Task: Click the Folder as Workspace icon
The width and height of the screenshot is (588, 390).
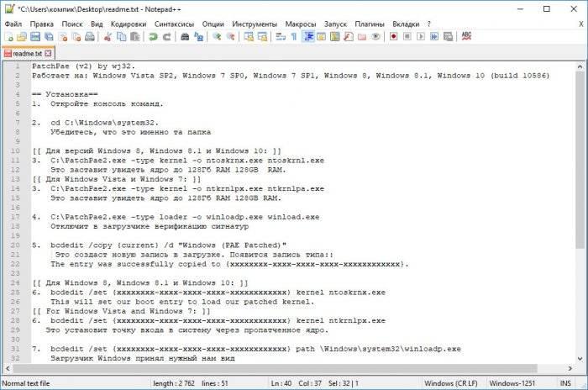Action: click(362, 36)
